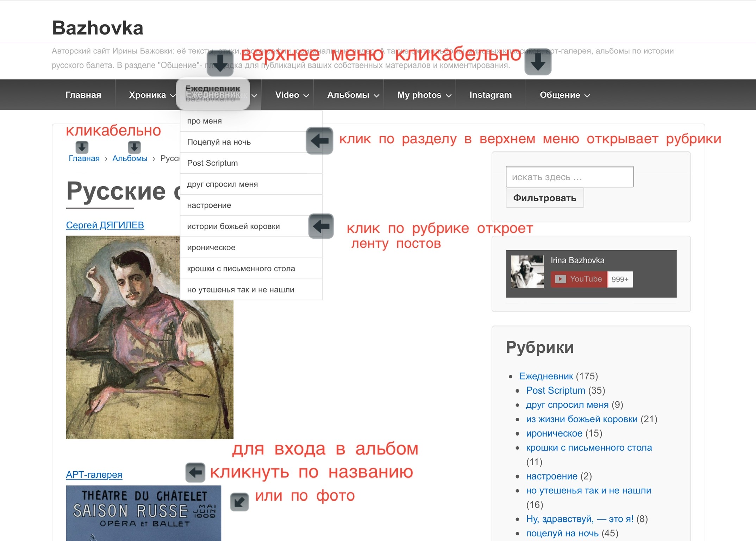Focus the 'искать здесь' search field
The height and width of the screenshot is (541, 756).
point(569,177)
